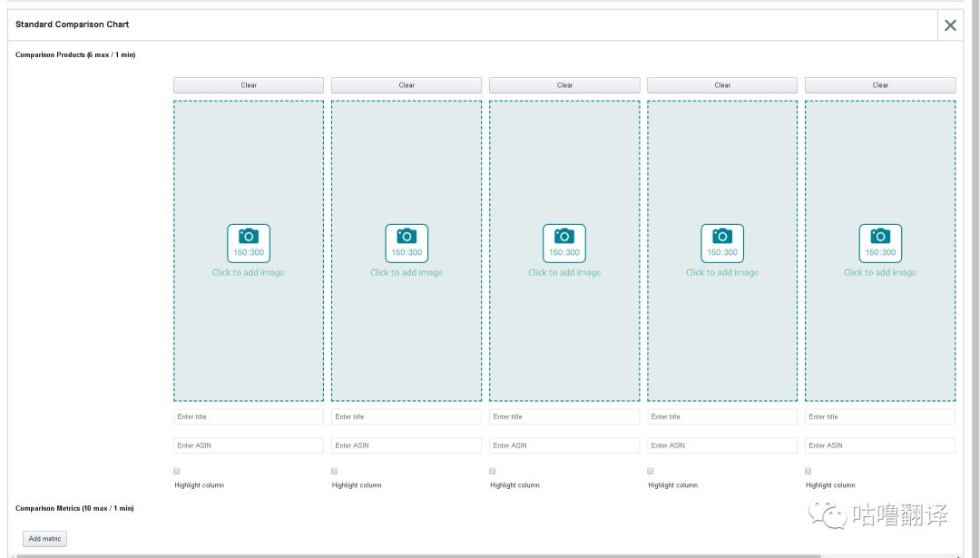Clear the fifth comparison product column
980x558 pixels.
[x=880, y=85]
